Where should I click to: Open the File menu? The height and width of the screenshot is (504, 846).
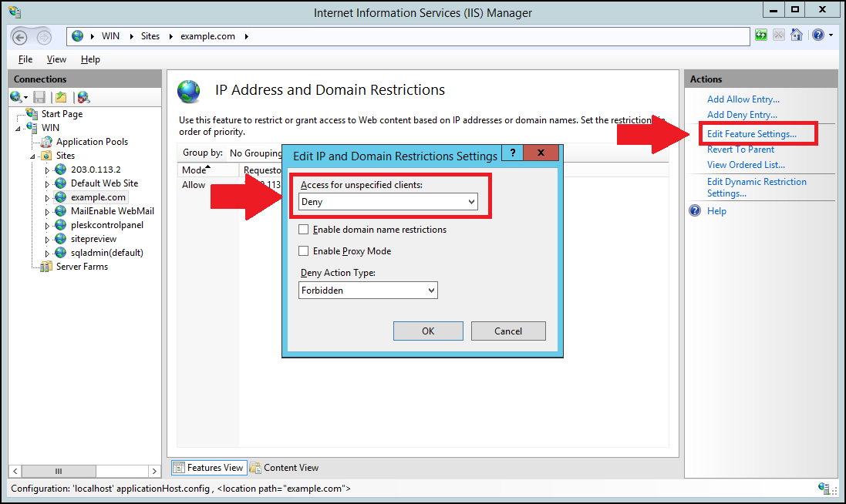point(25,59)
